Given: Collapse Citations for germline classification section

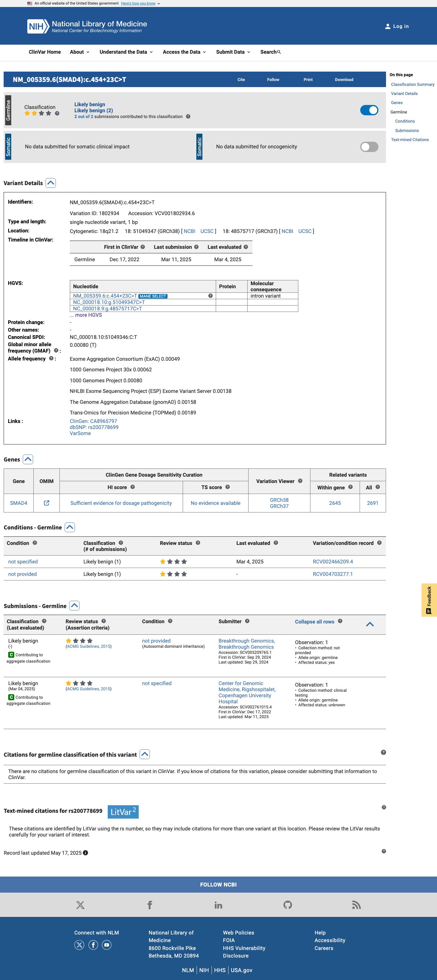Looking at the screenshot, I should tap(145, 754).
